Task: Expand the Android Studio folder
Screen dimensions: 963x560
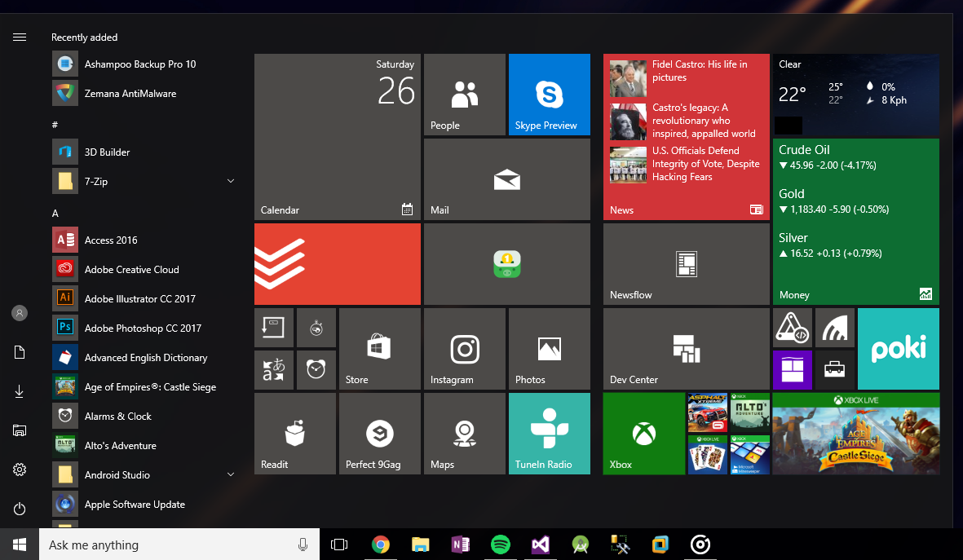Action: tap(230, 474)
